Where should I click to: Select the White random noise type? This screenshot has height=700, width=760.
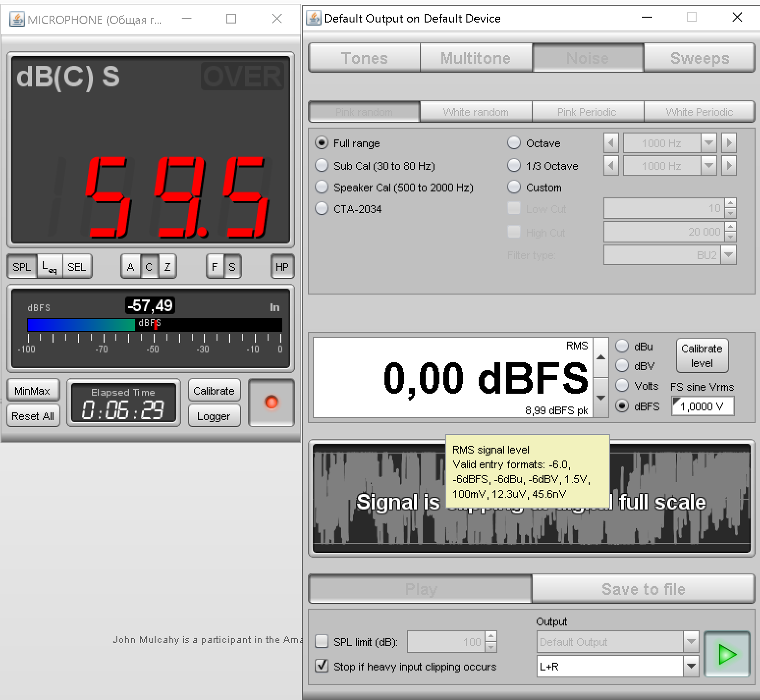coord(476,112)
